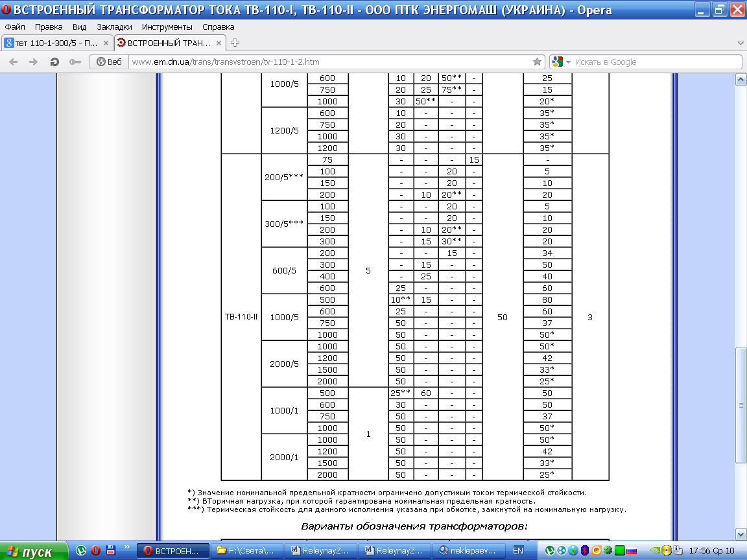
Task: Click the 2000/5 table cell
Action: 285,364
